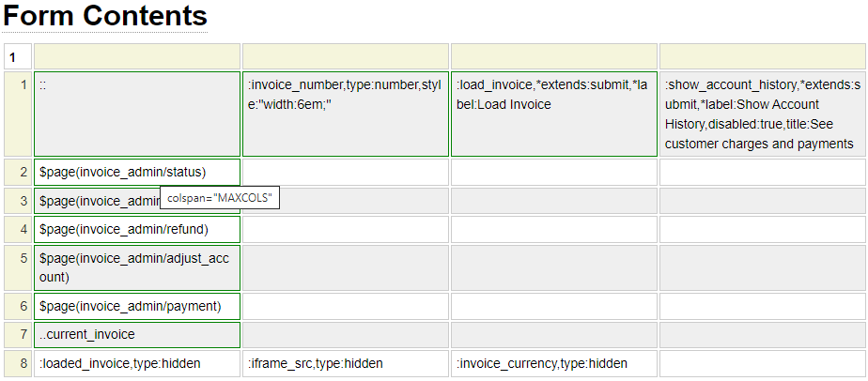Click the load_invoice submit definition cell

553,114
